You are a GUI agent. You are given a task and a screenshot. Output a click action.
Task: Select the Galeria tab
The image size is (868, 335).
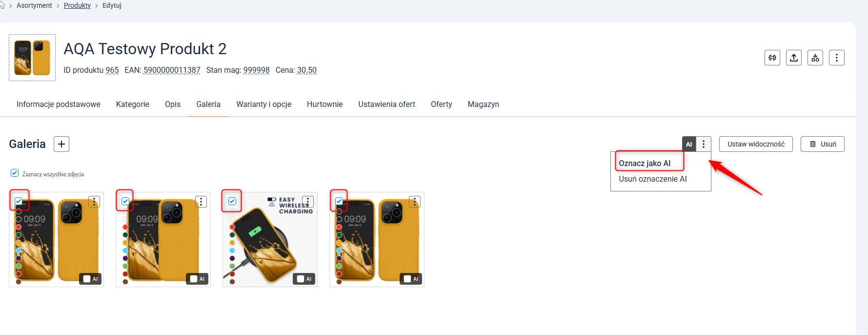point(208,104)
